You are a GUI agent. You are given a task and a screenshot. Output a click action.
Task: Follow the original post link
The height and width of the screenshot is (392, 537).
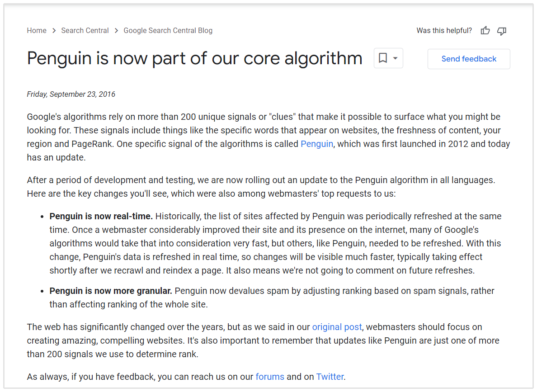[x=337, y=326]
